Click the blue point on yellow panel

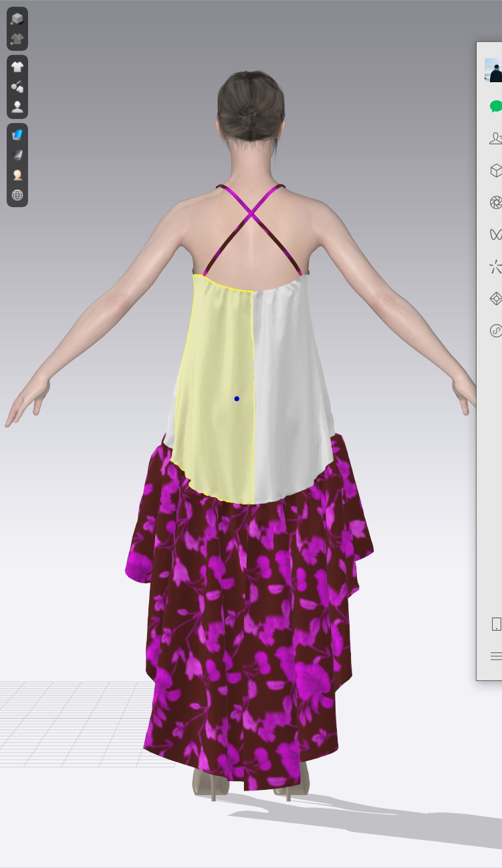(237, 399)
